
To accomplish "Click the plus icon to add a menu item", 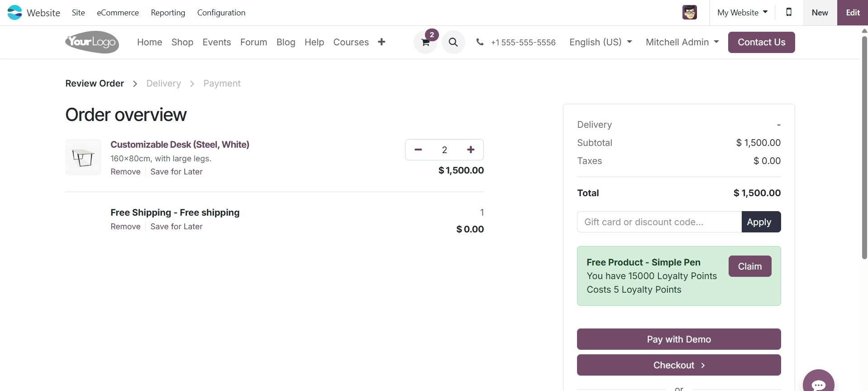I will point(382,42).
